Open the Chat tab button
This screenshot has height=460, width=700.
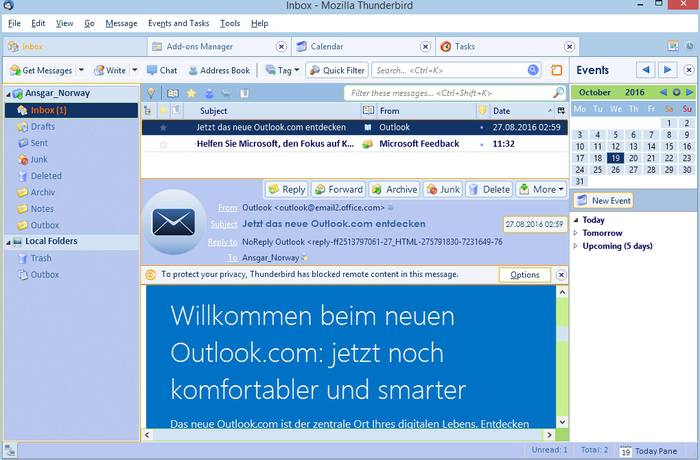point(162,70)
